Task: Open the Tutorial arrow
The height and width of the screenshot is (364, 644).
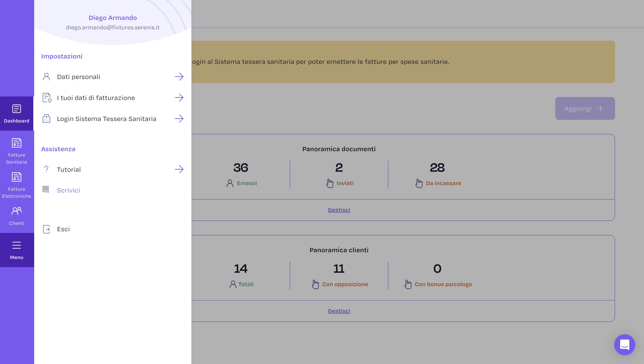Action: coord(179,169)
